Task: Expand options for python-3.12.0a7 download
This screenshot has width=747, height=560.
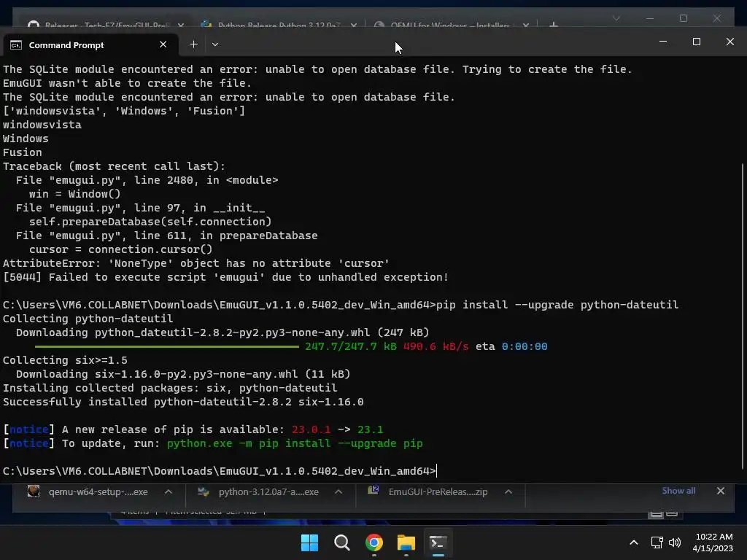Action: click(x=338, y=492)
